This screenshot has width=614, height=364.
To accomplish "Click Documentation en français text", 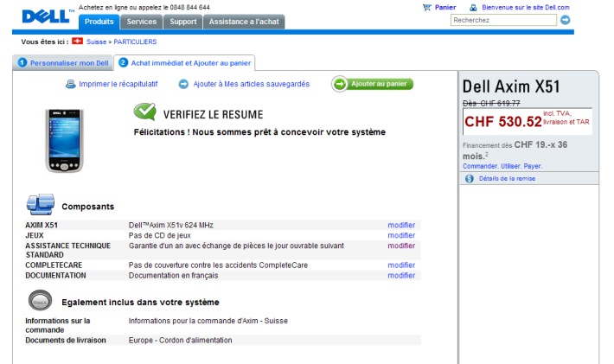I will click(x=173, y=275).
